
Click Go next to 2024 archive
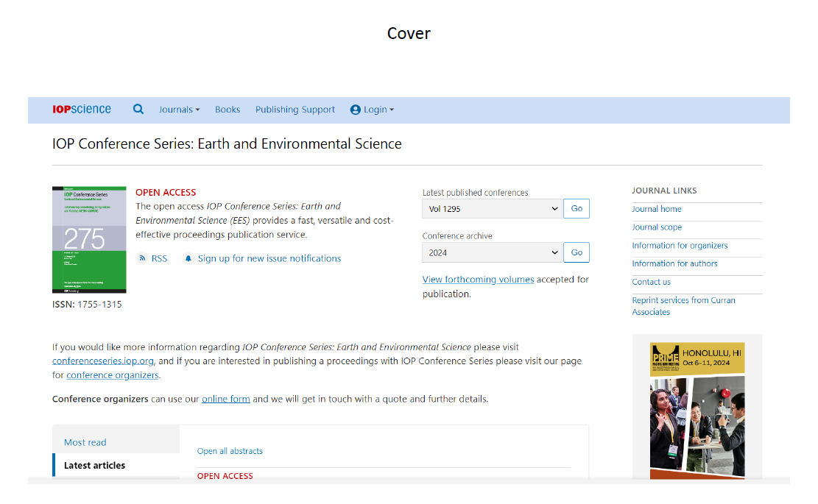577,252
